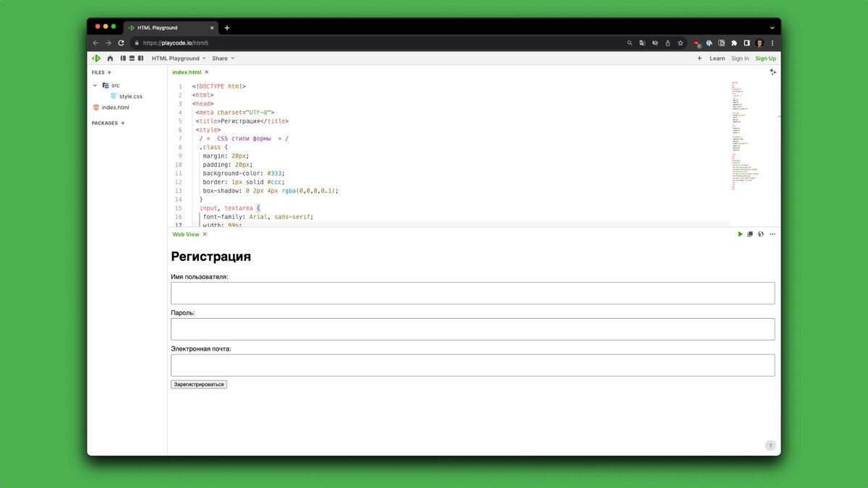Select the Web View tab

click(x=185, y=234)
